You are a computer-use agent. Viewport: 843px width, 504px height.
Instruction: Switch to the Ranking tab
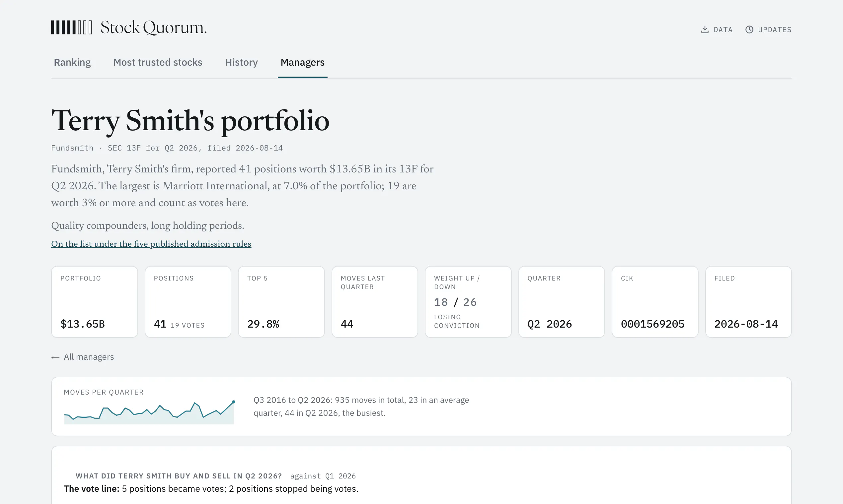coord(72,62)
